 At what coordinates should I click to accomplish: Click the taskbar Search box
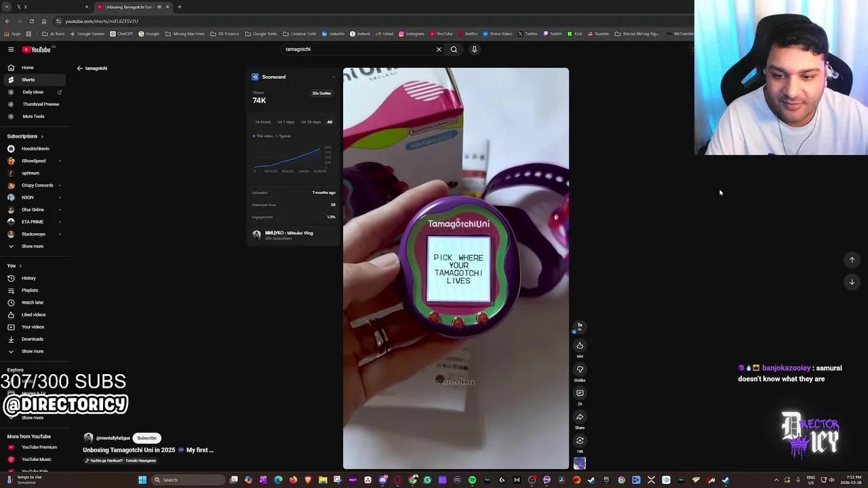pos(189,480)
